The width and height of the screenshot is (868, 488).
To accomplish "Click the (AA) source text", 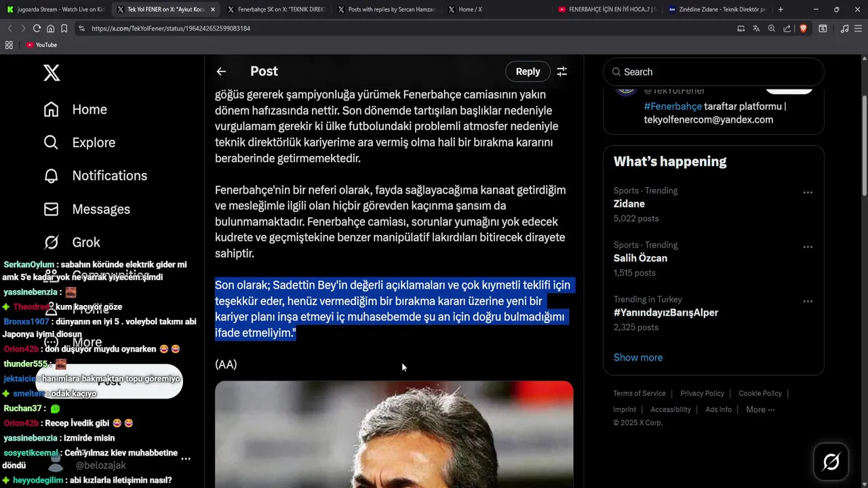I will click(226, 365).
